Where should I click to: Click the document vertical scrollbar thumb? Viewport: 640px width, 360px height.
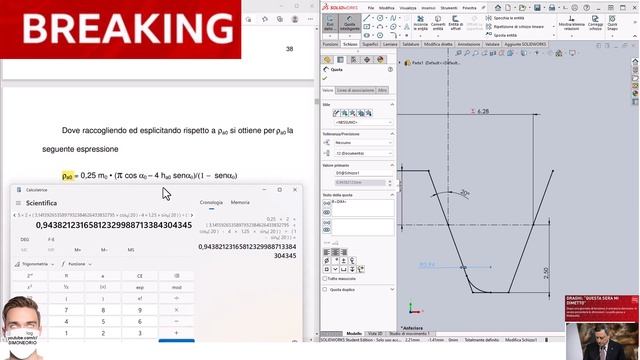(x=316, y=101)
